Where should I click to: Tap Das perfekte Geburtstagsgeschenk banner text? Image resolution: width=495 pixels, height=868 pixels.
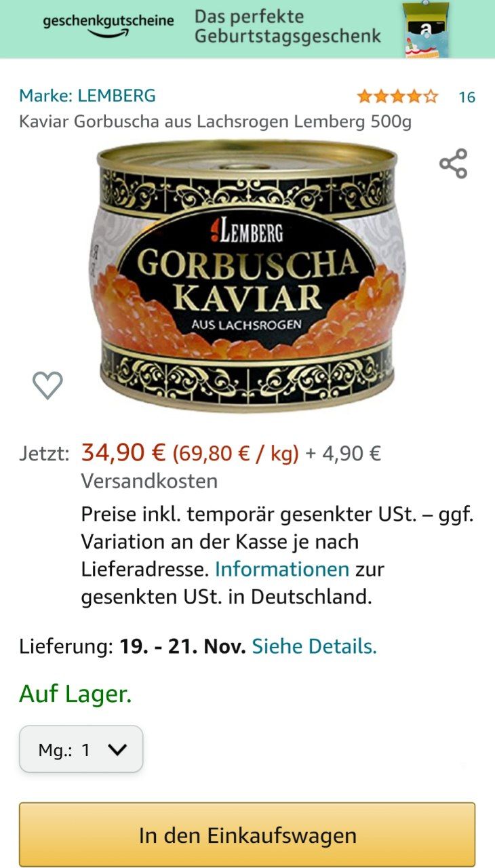[288, 26]
